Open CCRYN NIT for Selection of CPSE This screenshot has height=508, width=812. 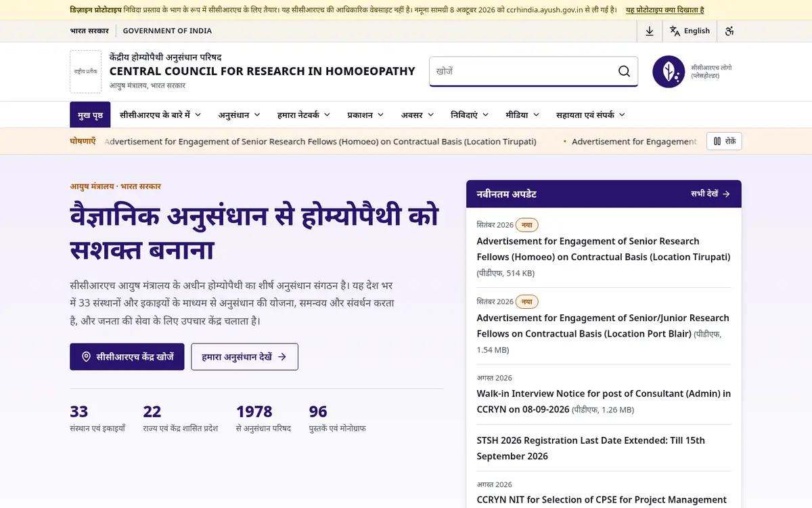(602, 500)
